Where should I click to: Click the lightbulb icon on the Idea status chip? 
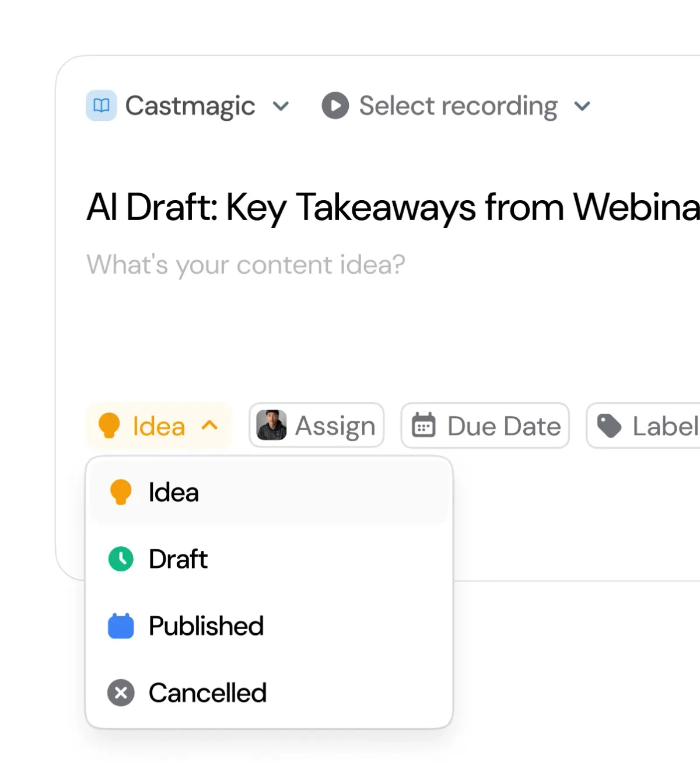coord(110,425)
